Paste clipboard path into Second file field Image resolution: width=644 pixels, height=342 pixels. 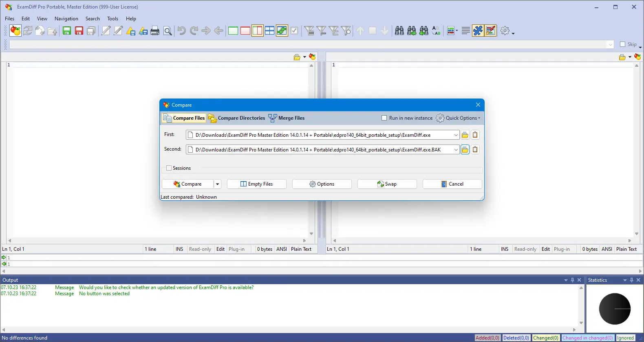pyautogui.click(x=475, y=150)
